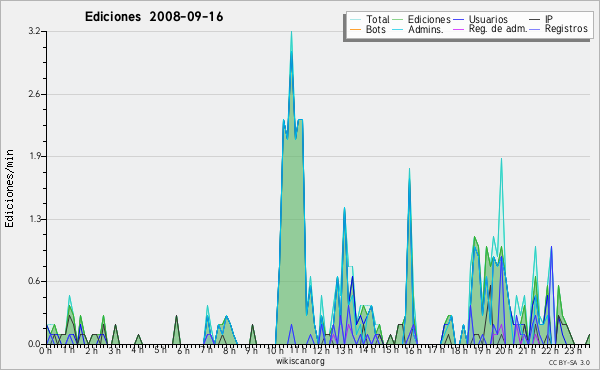The image size is (600, 370).
Task: Click the '23 h' x-axis label
Action: coord(574,351)
